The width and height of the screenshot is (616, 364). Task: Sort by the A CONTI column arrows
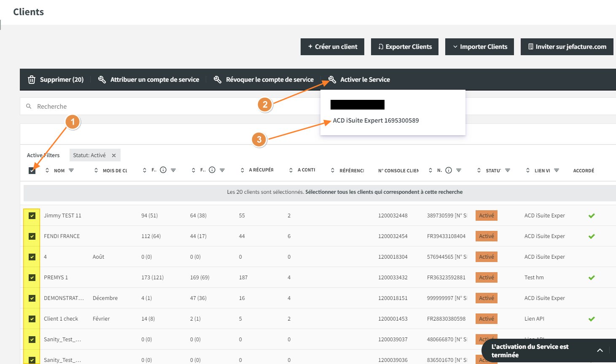[291, 170]
